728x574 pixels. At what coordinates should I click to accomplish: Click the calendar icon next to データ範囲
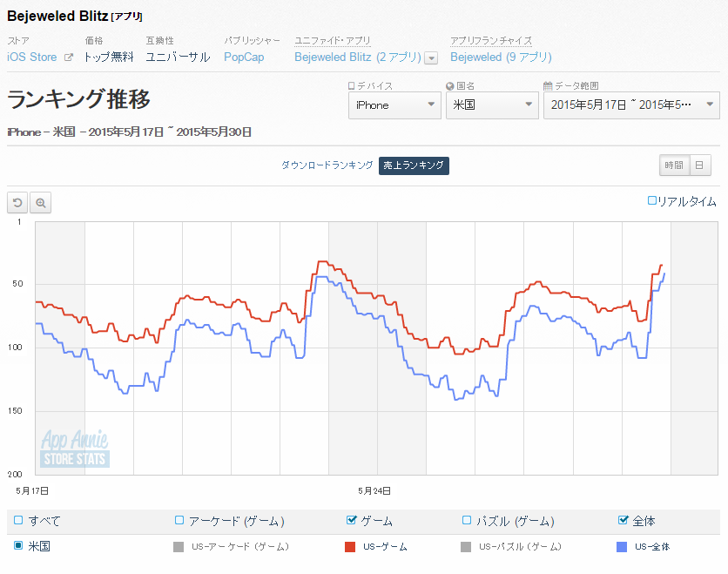(x=548, y=86)
